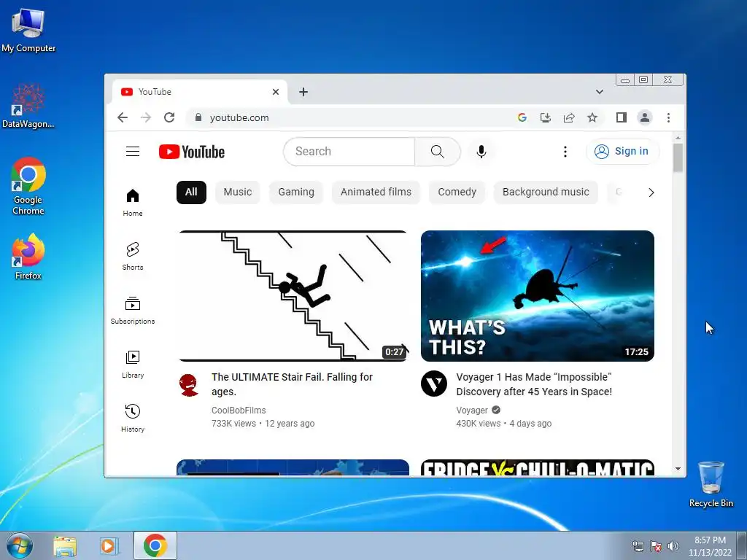Image resolution: width=747 pixels, height=560 pixels.
Task: Visit the Voyager channel name link
Action: click(x=472, y=410)
